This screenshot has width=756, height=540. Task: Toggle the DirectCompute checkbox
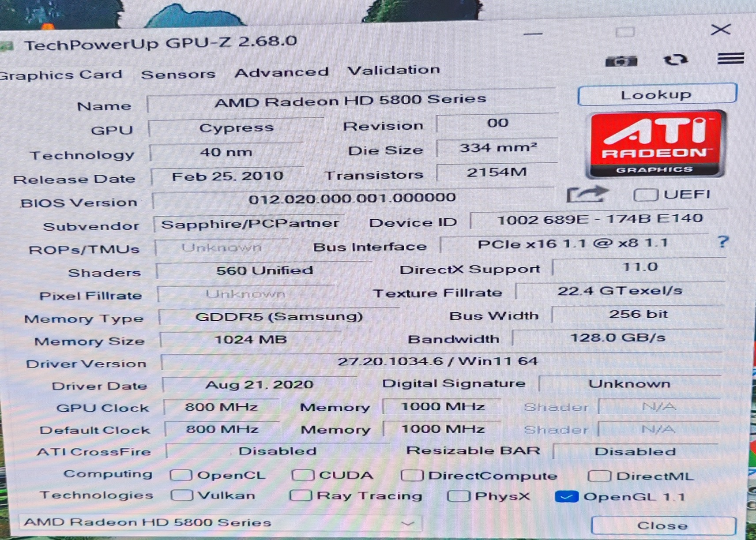tap(412, 475)
